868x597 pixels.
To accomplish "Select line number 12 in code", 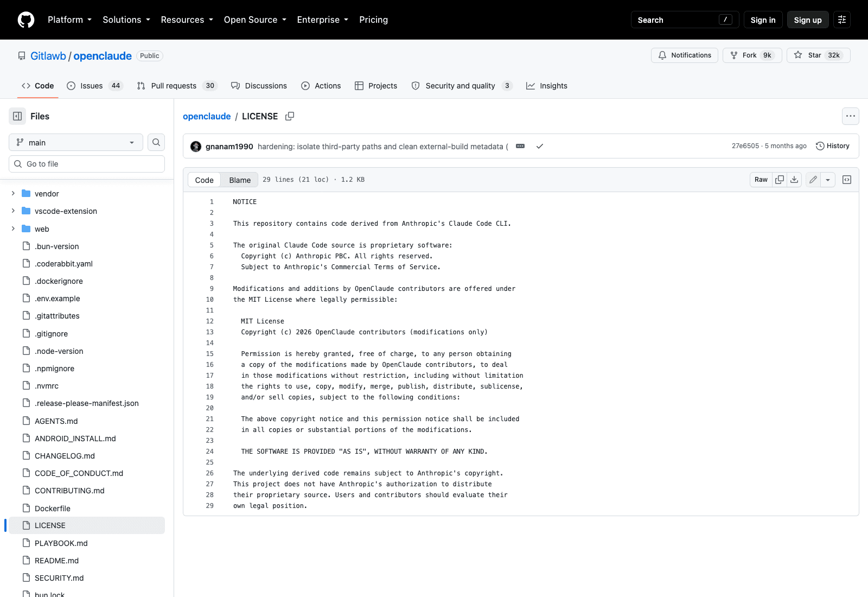I will tap(210, 321).
